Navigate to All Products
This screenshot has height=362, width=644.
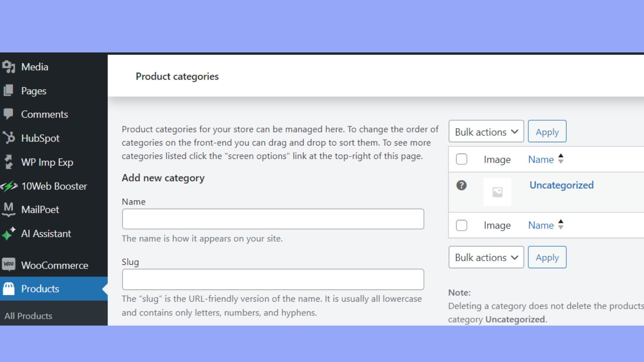point(29,316)
